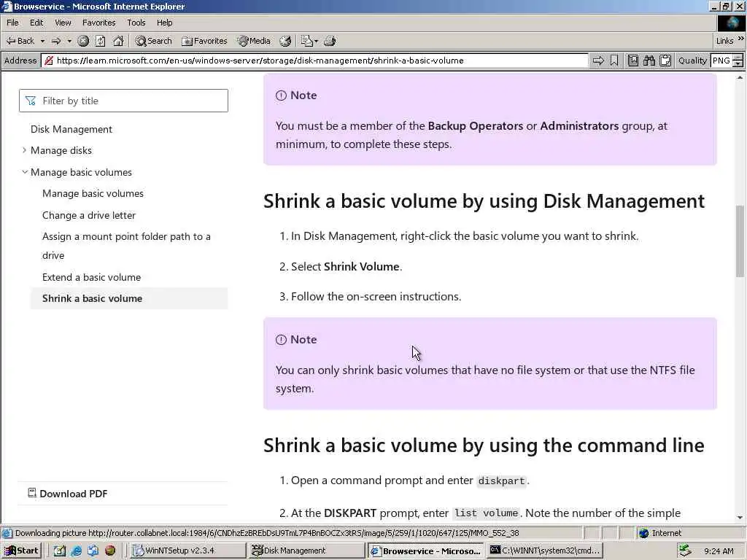Click the Go arrow next to address bar

tap(598, 61)
